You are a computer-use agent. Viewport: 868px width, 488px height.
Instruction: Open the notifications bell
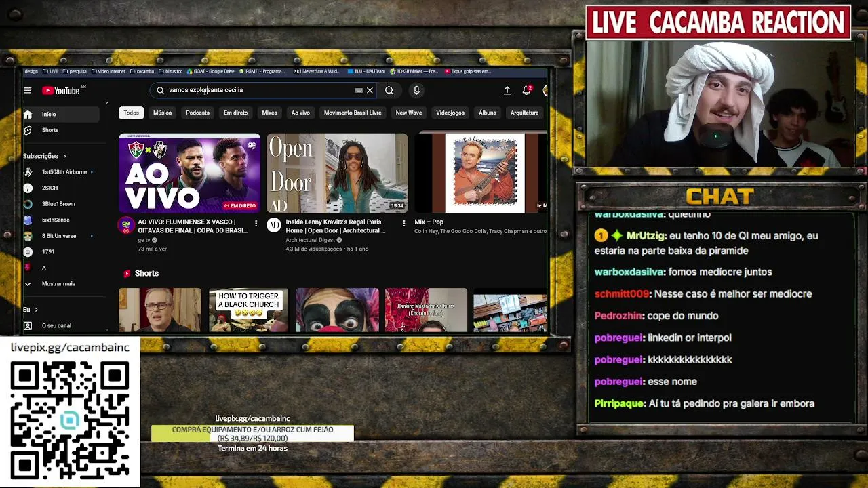(x=527, y=90)
